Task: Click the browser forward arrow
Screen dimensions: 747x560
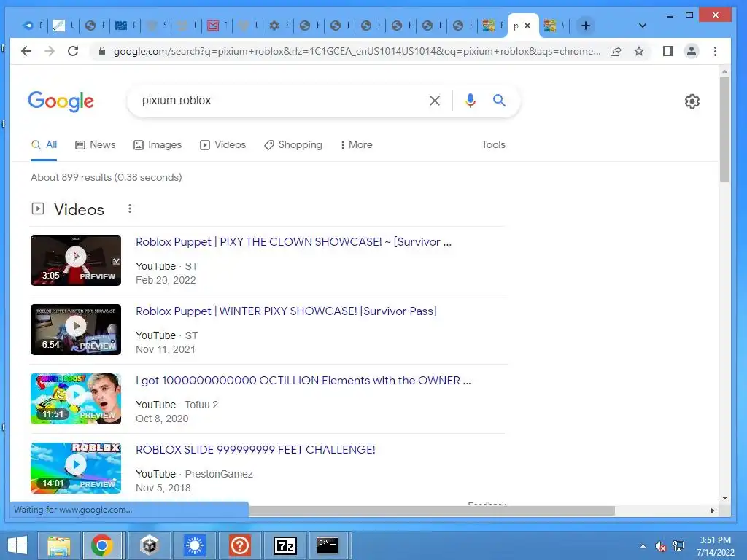Action: pyautogui.click(x=50, y=52)
